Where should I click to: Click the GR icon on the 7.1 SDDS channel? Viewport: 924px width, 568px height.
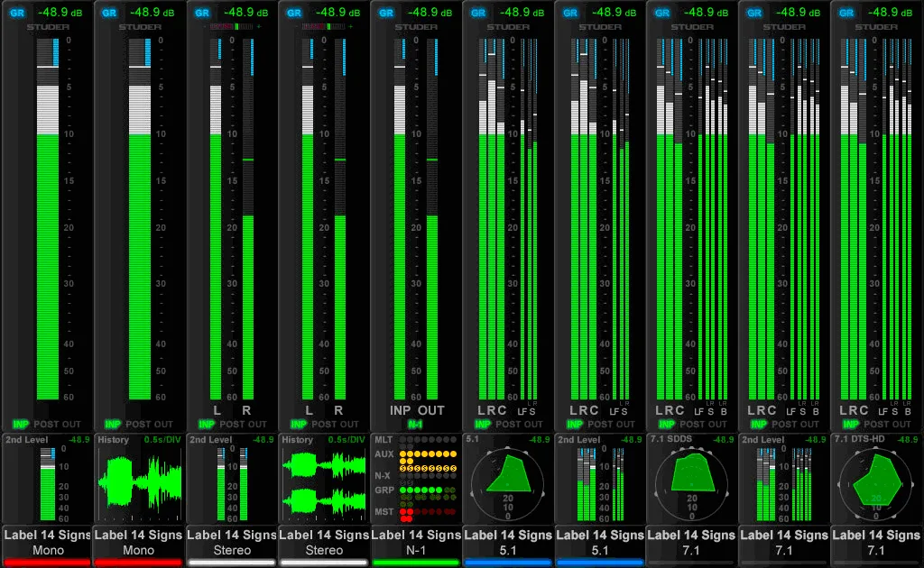pyautogui.click(x=662, y=13)
